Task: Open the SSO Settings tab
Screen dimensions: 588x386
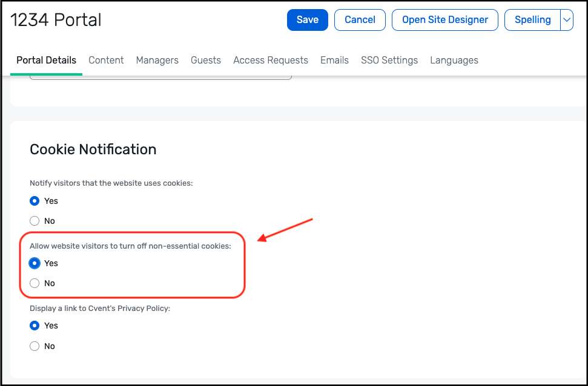Action: 389,61
